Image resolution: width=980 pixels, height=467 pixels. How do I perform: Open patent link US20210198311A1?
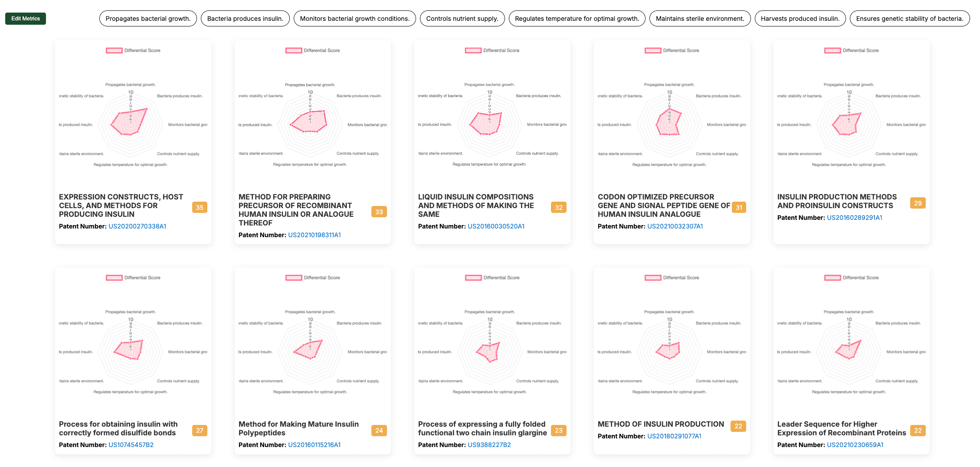(x=315, y=235)
